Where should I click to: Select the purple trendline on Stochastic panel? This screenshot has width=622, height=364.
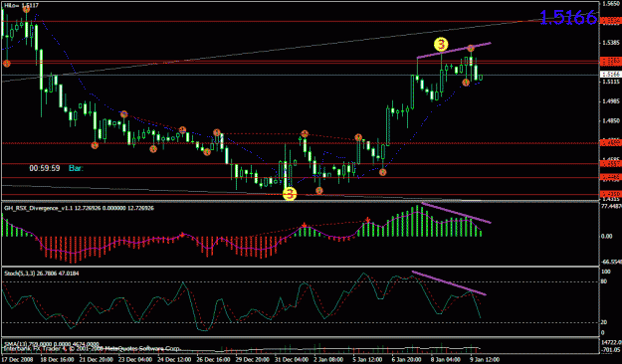pos(449,283)
